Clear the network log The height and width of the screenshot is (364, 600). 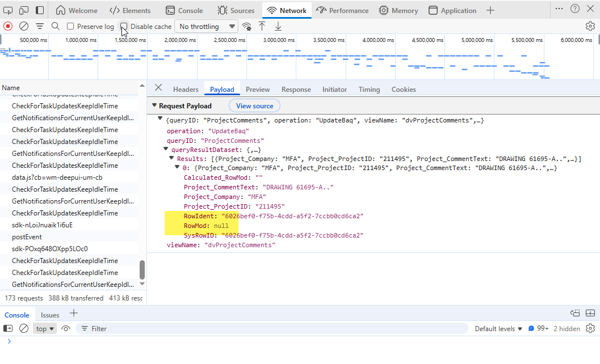coord(24,26)
